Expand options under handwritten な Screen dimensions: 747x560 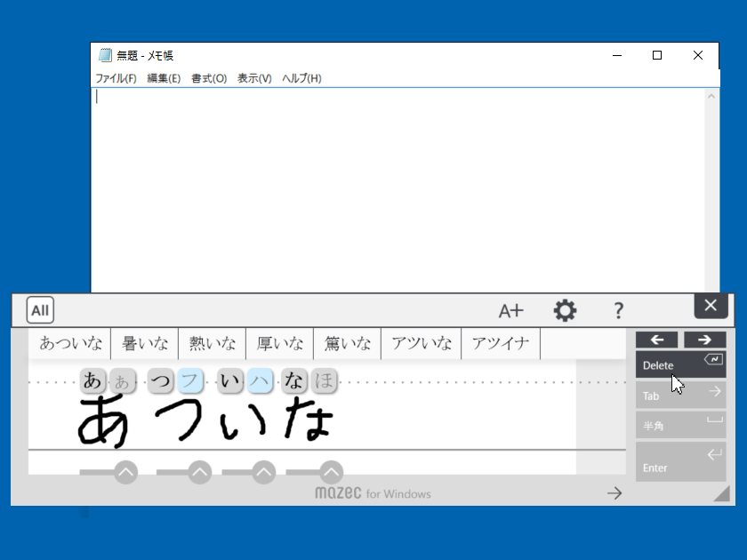coord(332,472)
